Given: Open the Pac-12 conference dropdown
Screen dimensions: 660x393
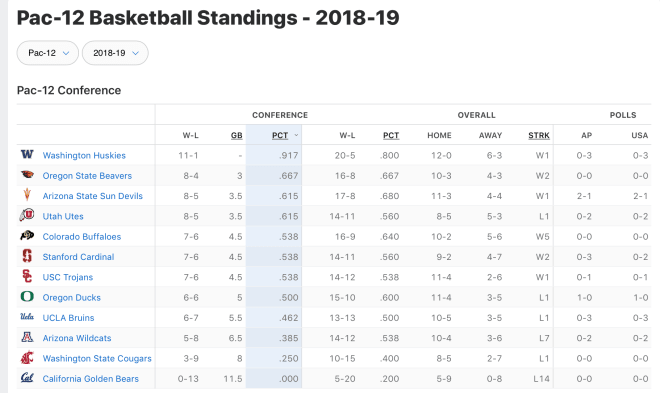Looking at the screenshot, I should [x=48, y=53].
